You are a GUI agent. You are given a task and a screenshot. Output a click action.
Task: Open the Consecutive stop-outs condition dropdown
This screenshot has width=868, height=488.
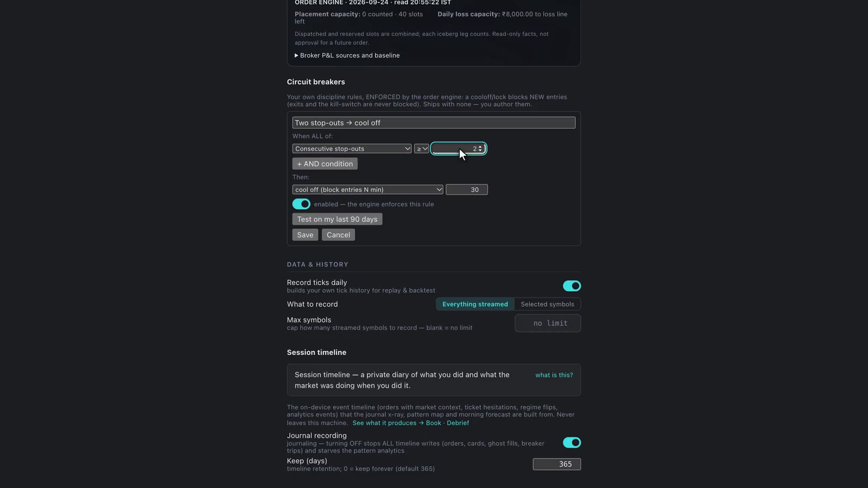[352, 149]
